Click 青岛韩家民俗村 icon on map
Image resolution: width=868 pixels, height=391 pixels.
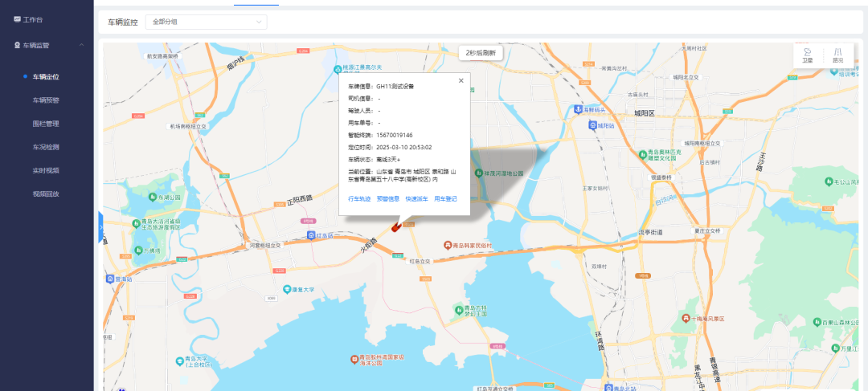click(x=448, y=244)
